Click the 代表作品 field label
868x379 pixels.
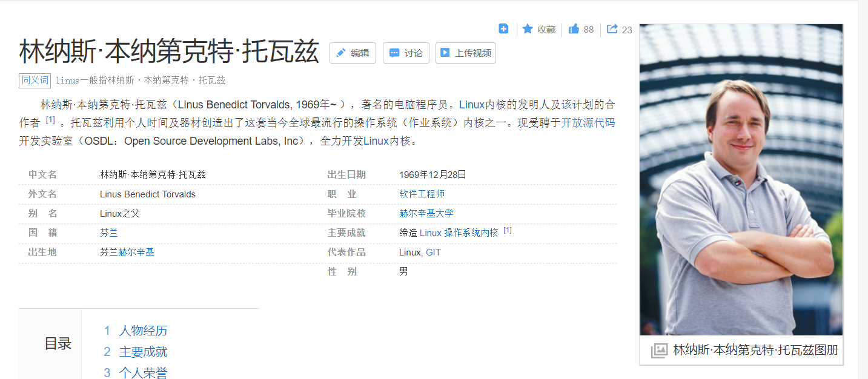click(346, 252)
